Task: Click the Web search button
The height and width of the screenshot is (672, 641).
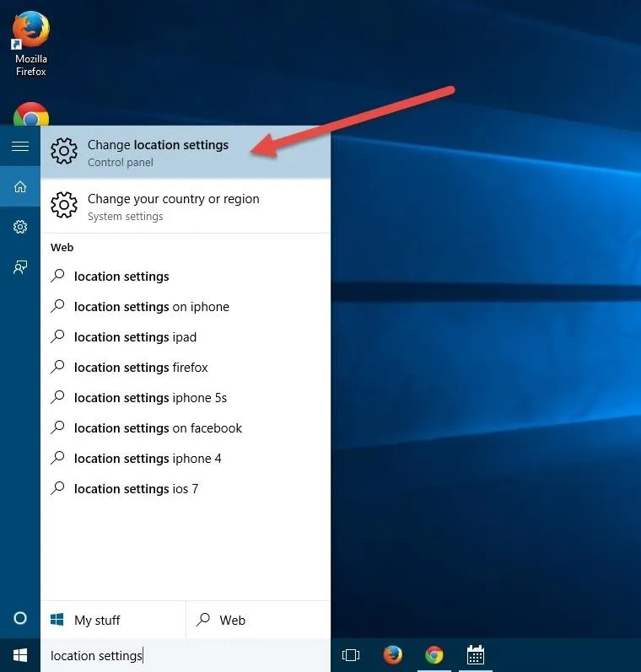Action: pos(259,620)
